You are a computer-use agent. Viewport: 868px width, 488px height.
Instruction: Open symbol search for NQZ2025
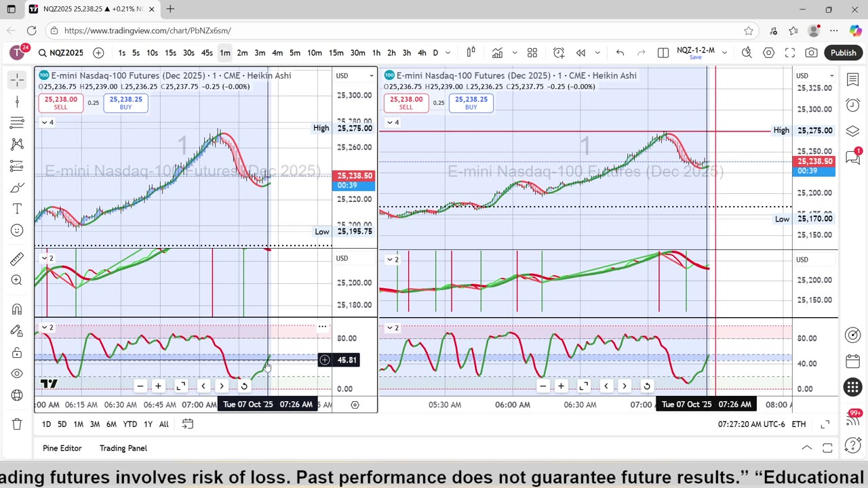click(60, 53)
